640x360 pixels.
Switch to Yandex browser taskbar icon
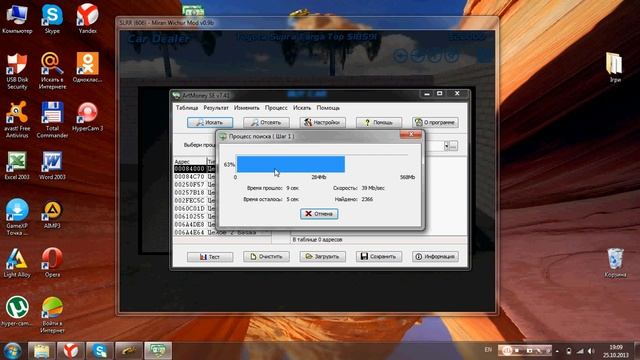coord(71,351)
